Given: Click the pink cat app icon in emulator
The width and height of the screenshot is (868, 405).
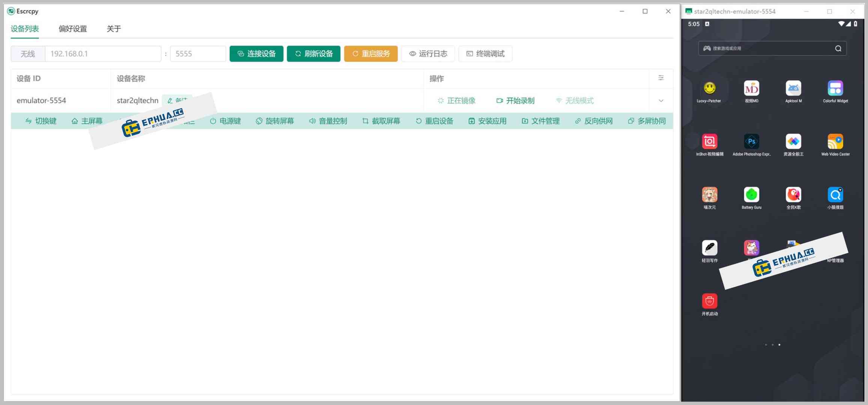Looking at the screenshot, I should click(751, 248).
